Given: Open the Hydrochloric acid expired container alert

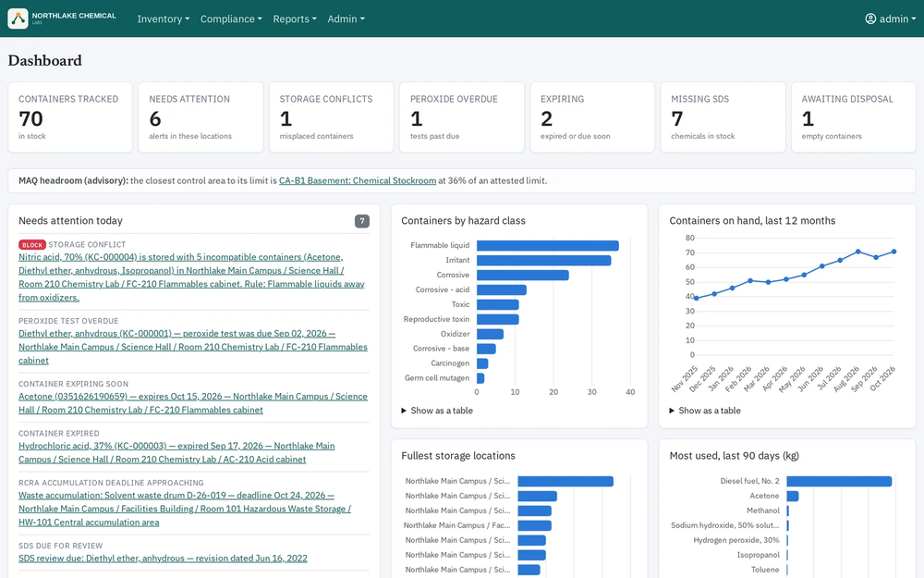Looking at the screenshot, I should [176, 452].
